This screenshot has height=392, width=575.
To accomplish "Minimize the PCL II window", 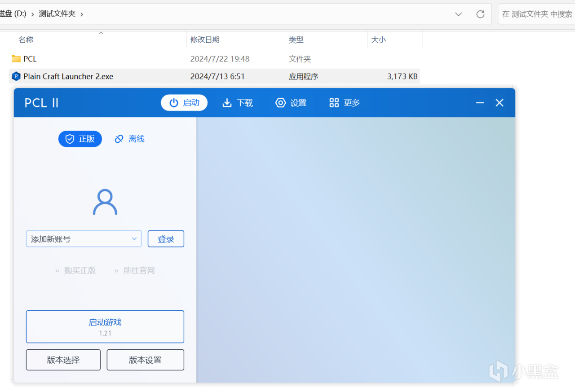I will pos(480,103).
